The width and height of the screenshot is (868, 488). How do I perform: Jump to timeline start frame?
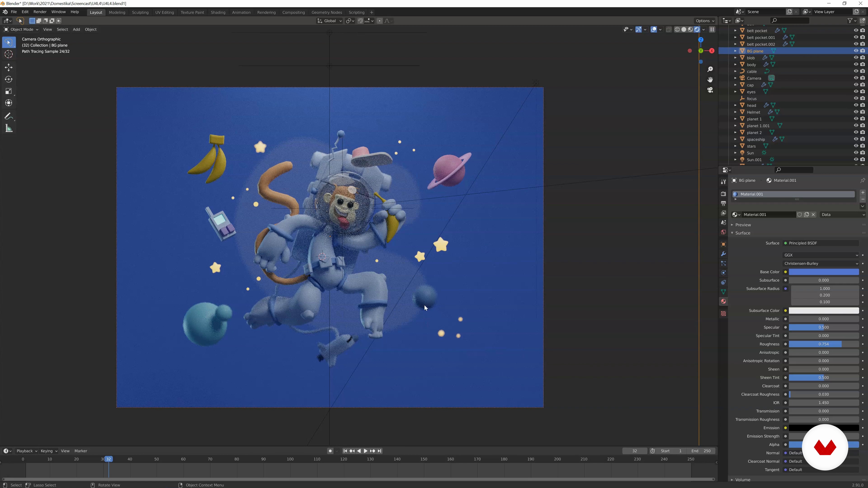click(x=345, y=451)
